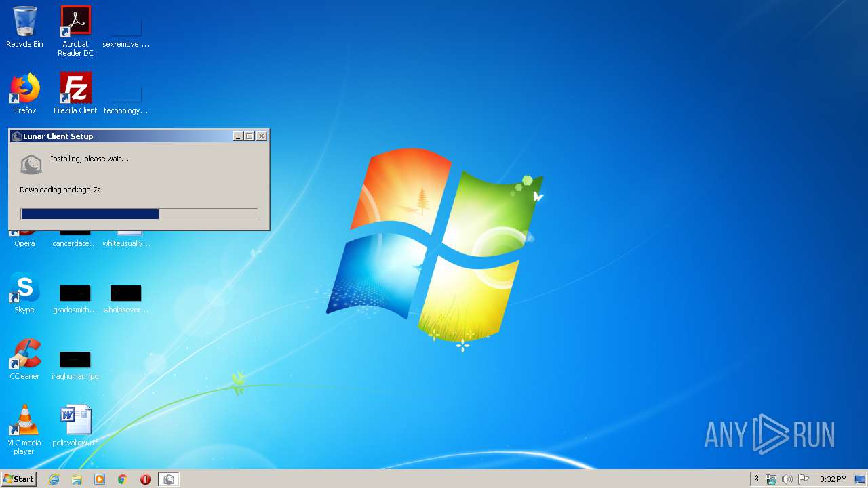Select the cancerdate file label
Screen dimensions: 868x488
75,243
